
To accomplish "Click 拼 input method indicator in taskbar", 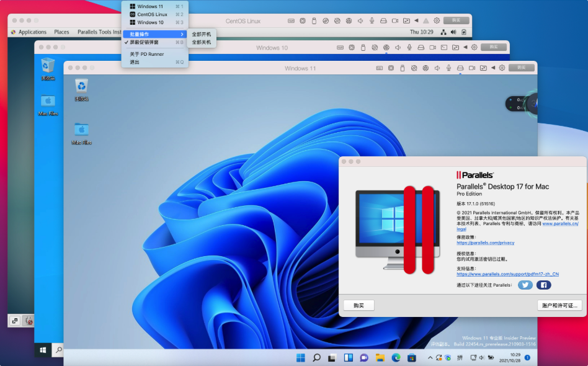I will [460, 358].
